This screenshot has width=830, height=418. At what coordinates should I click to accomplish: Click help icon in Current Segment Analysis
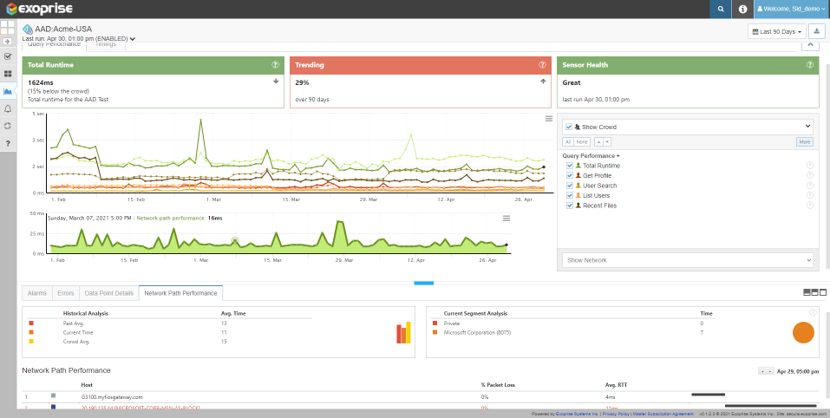813,312
